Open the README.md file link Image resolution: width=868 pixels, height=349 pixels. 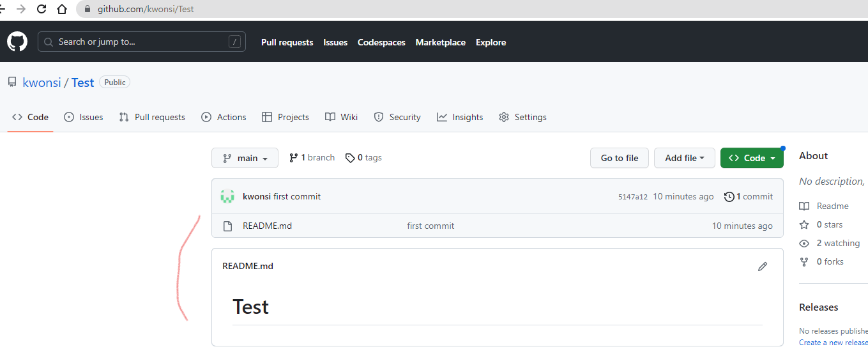point(267,226)
